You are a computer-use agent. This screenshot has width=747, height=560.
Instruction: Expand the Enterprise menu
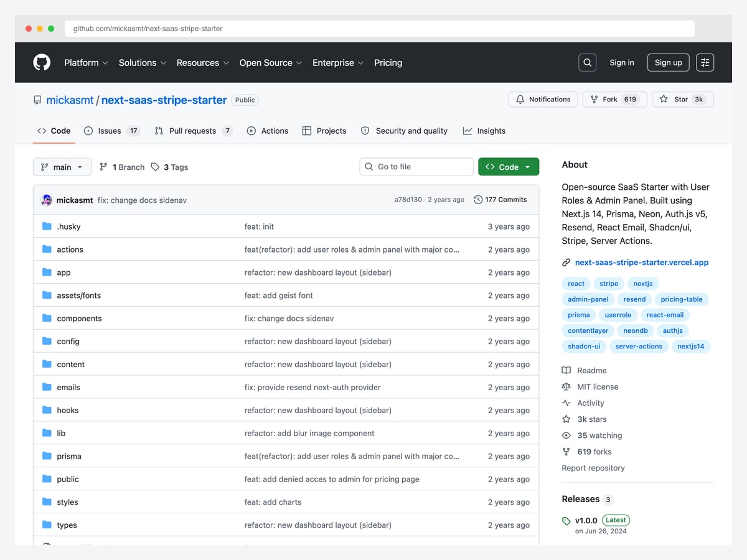click(338, 63)
